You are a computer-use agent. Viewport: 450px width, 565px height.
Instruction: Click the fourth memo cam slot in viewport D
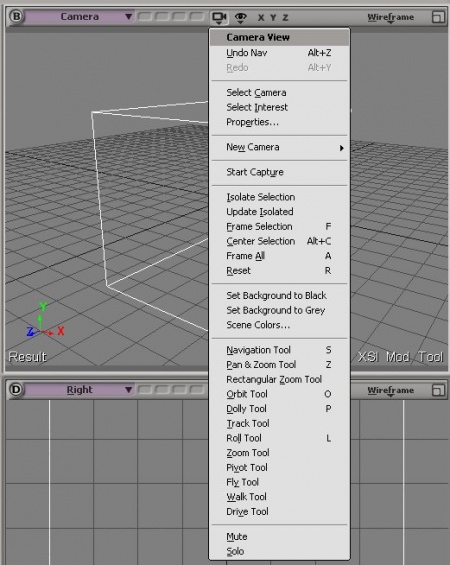pos(197,390)
